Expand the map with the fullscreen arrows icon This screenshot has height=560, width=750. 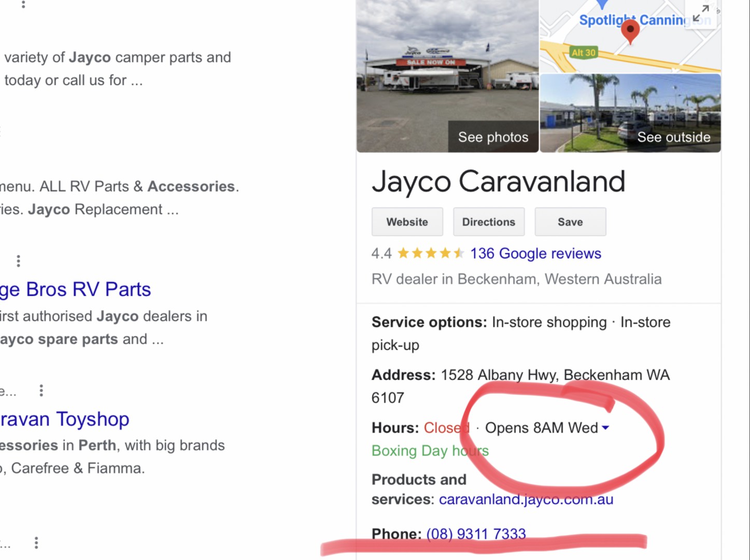point(701,13)
